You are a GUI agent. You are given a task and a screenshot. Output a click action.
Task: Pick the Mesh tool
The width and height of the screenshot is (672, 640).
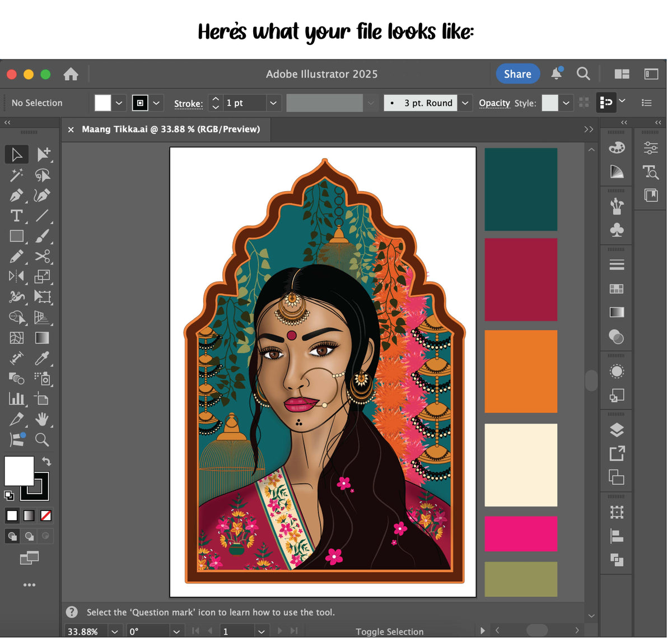pos(17,337)
